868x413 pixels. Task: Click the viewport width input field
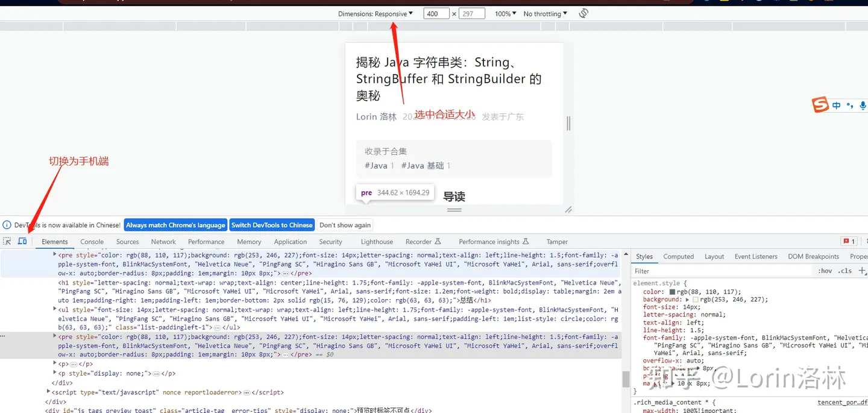coord(436,13)
